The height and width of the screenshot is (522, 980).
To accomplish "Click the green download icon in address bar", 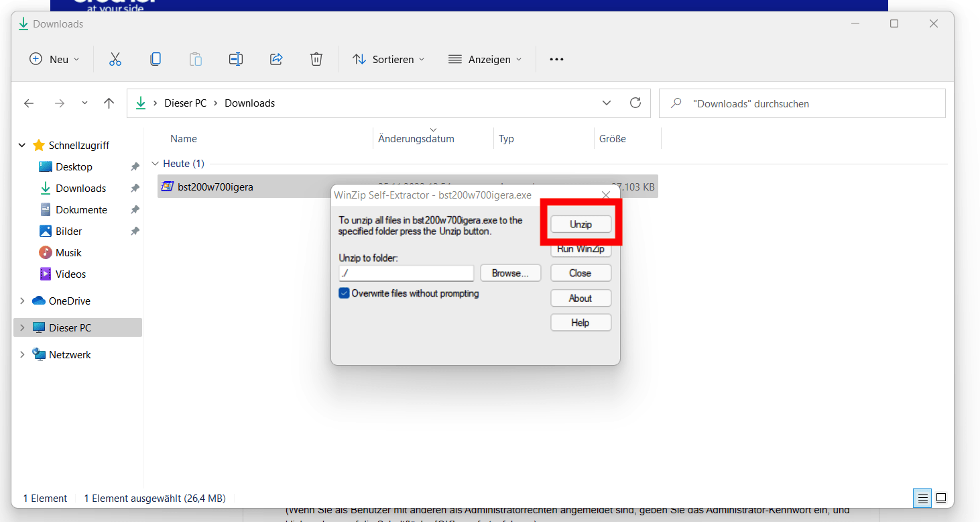I will tap(141, 103).
